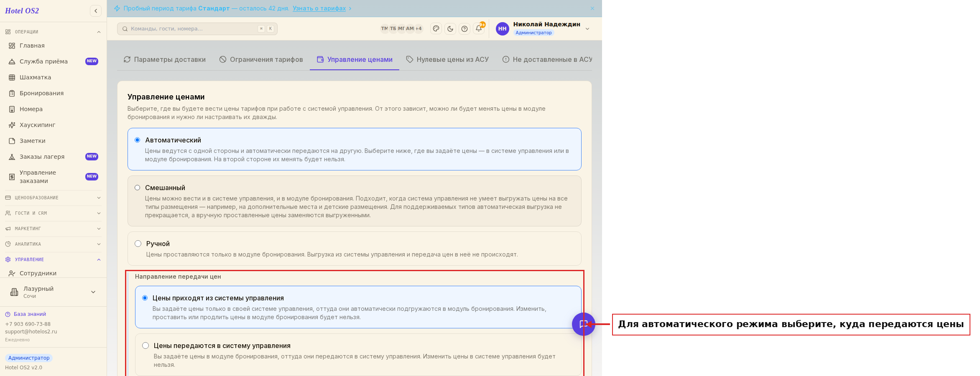Switch to Параметры доставки tab
This screenshot has width=980, height=376.
tap(165, 60)
